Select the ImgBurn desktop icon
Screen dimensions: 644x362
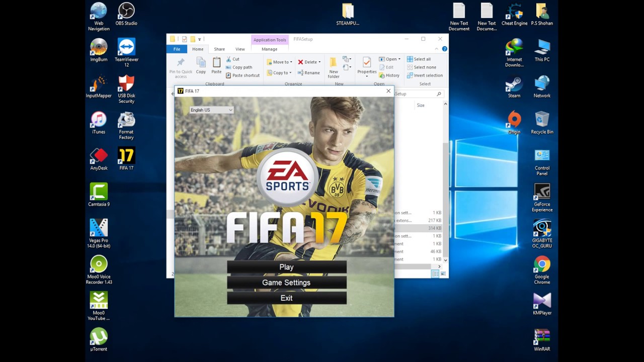pos(99,50)
